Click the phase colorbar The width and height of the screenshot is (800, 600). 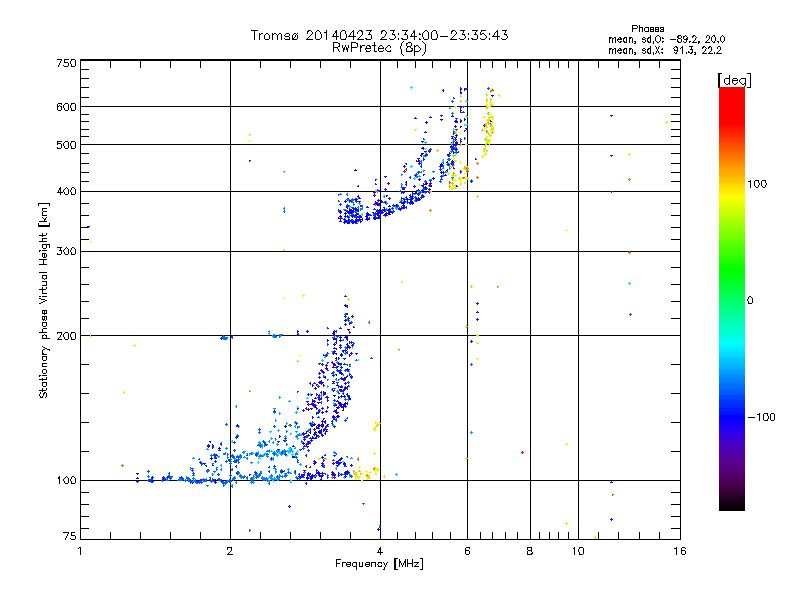732,299
